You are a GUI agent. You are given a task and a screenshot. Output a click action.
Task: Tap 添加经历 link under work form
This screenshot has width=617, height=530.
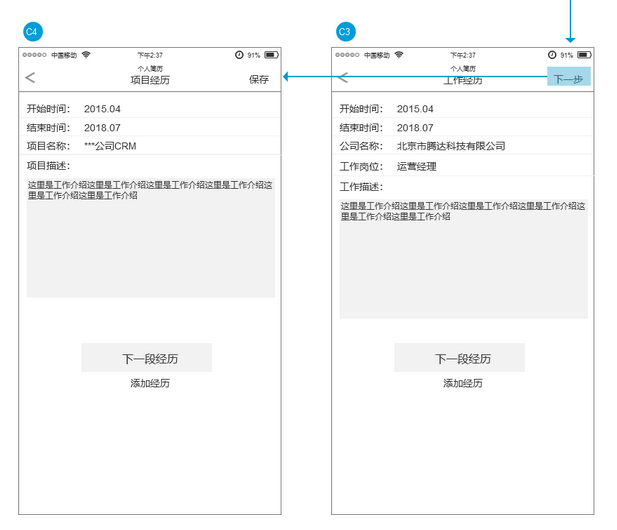click(463, 384)
